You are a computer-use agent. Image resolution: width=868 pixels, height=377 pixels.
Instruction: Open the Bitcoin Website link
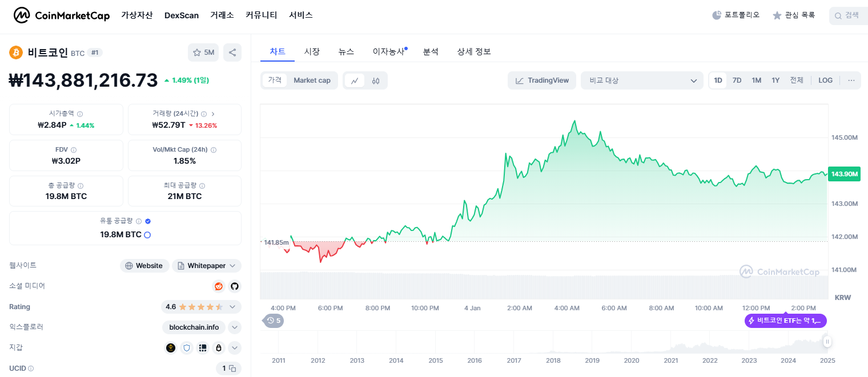144,266
